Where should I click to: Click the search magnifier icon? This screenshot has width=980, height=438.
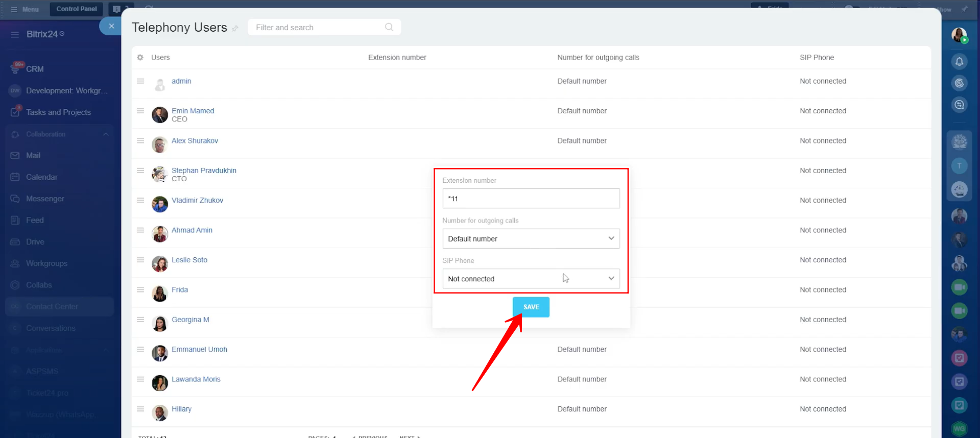tap(389, 27)
